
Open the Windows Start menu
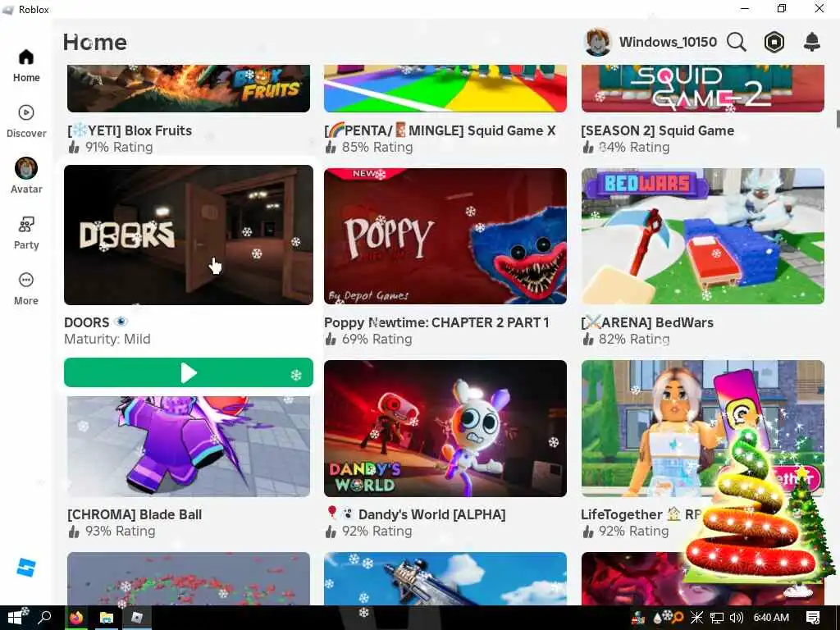[x=15, y=618]
